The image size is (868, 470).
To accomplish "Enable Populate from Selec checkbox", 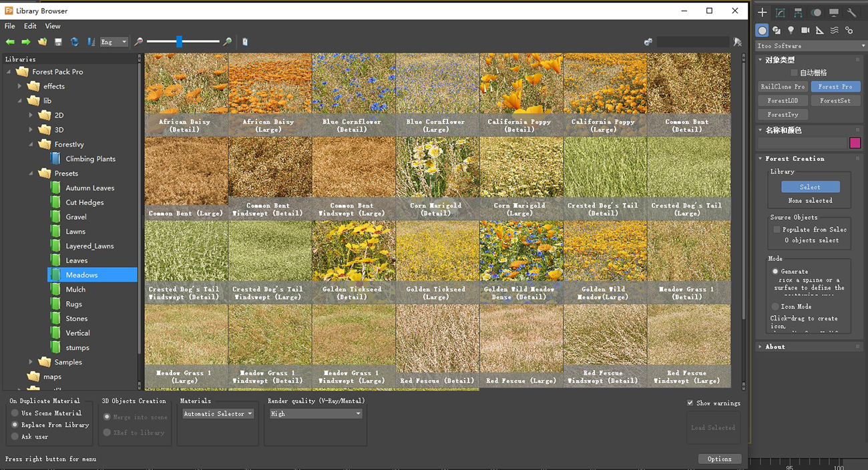I will pos(777,230).
